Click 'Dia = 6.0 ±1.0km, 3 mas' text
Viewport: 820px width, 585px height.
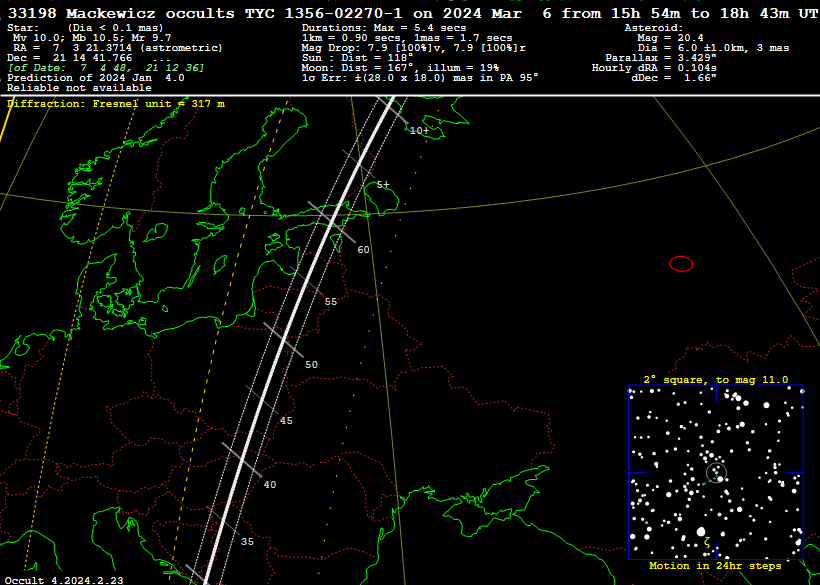point(713,48)
